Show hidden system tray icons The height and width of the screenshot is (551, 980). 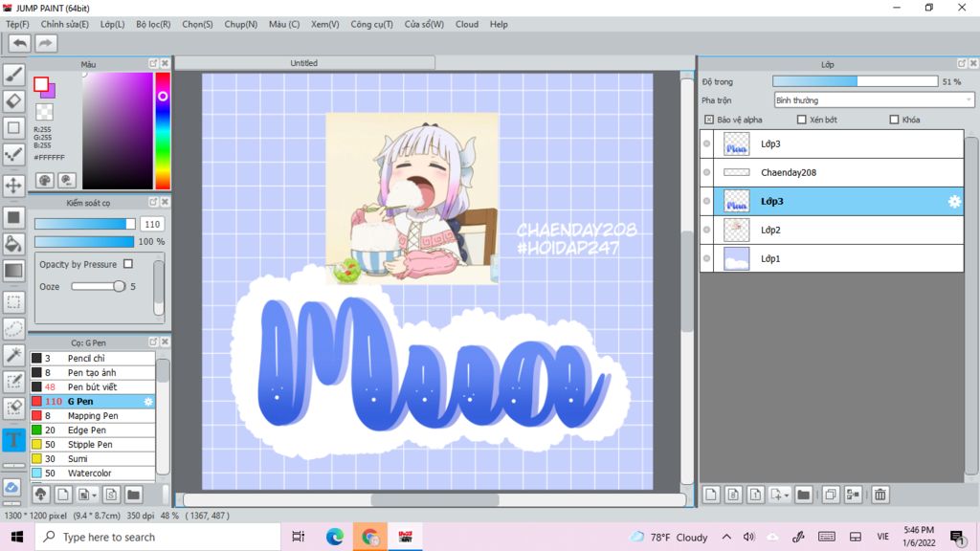(x=726, y=537)
